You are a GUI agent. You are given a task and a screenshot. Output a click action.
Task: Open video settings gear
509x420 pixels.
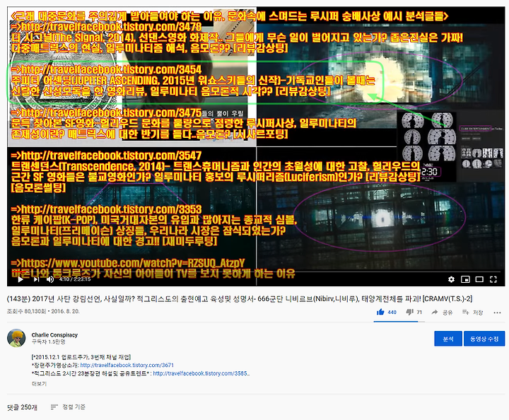[x=451, y=279]
